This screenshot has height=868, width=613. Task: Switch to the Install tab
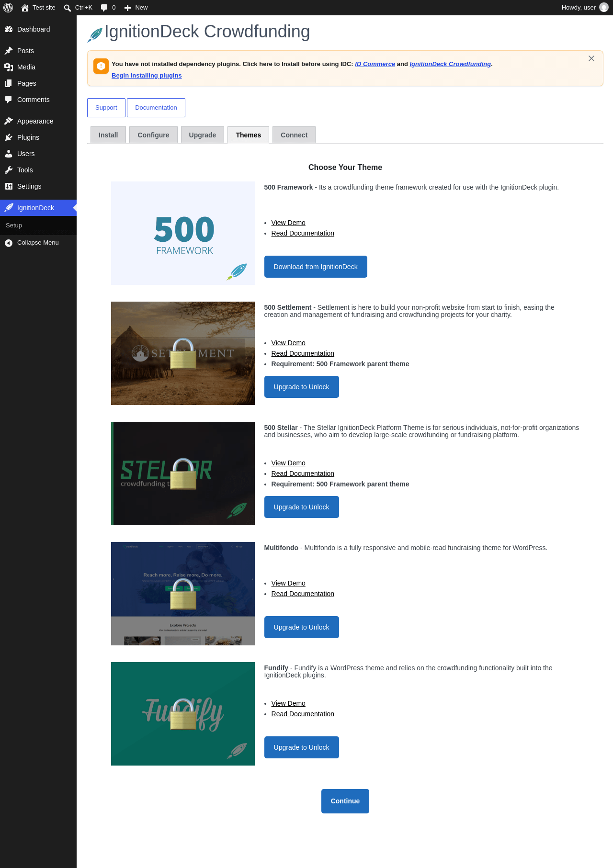(x=108, y=135)
